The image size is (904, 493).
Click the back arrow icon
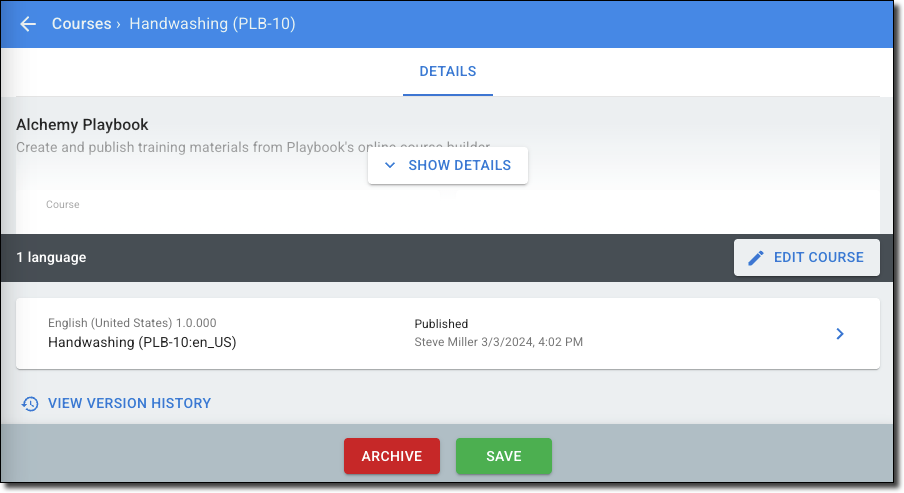tap(28, 24)
